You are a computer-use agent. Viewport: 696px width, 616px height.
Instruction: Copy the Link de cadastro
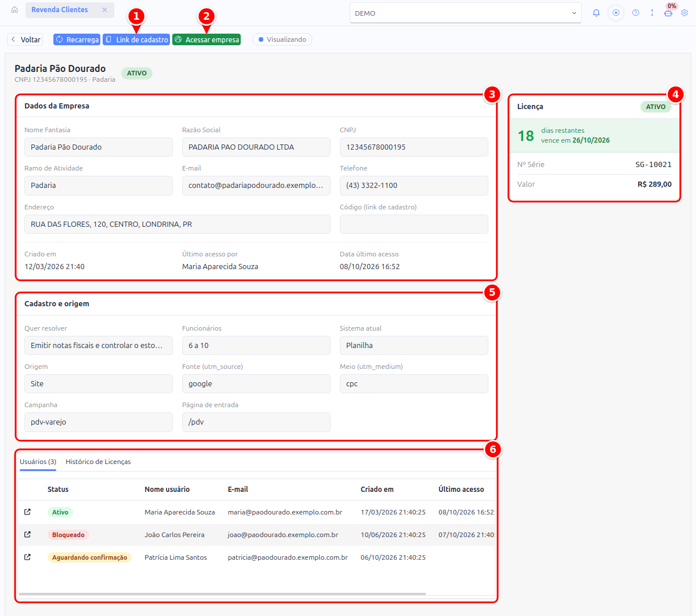tap(136, 39)
